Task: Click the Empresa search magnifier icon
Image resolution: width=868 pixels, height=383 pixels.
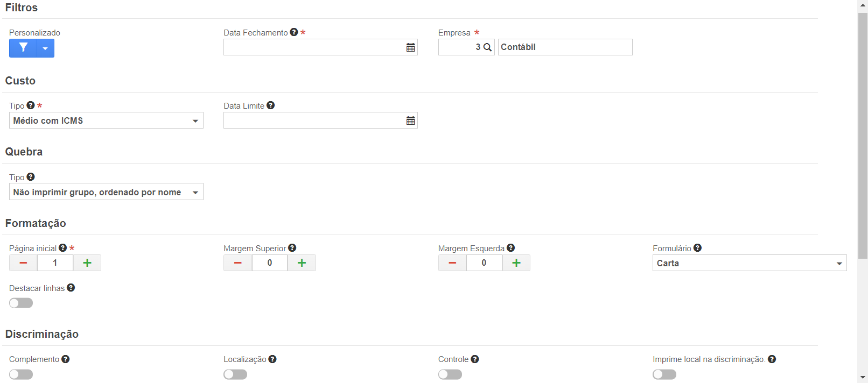Action: click(487, 47)
